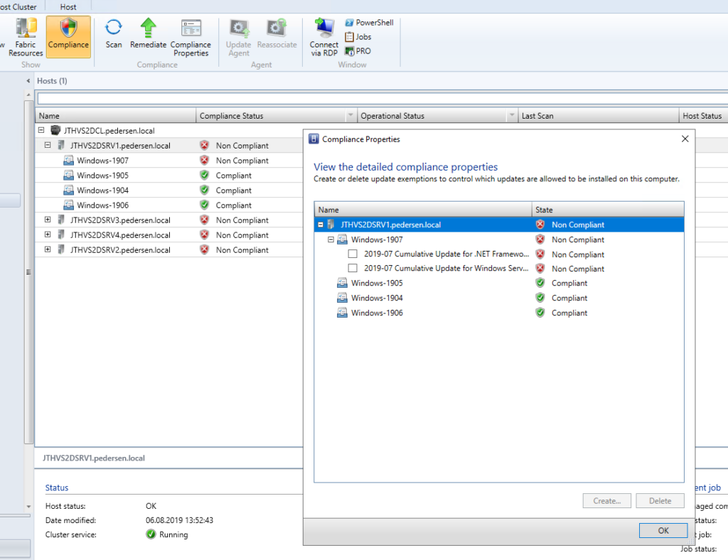The height and width of the screenshot is (560, 728).
Task: Toggle the Compliance view button
Action: pos(68,37)
